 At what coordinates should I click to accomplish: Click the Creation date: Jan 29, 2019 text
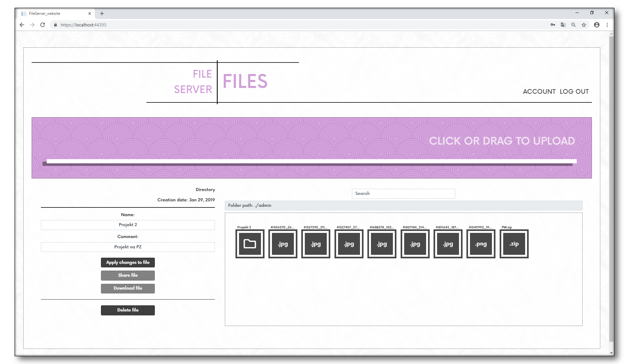click(186, 200)
